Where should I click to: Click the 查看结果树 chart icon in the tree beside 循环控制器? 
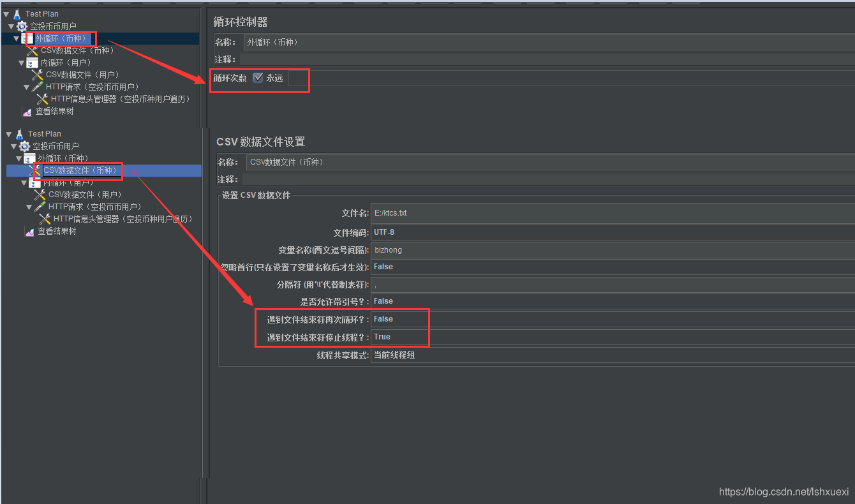27,112
